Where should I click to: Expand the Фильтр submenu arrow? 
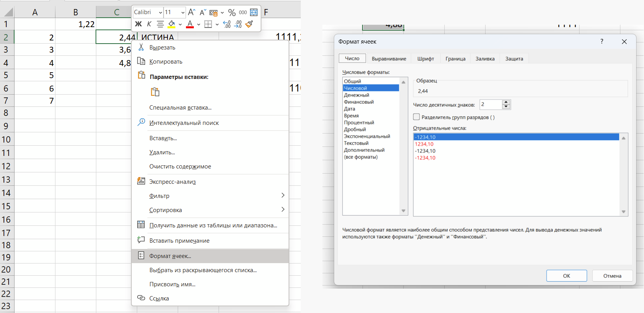283,196
